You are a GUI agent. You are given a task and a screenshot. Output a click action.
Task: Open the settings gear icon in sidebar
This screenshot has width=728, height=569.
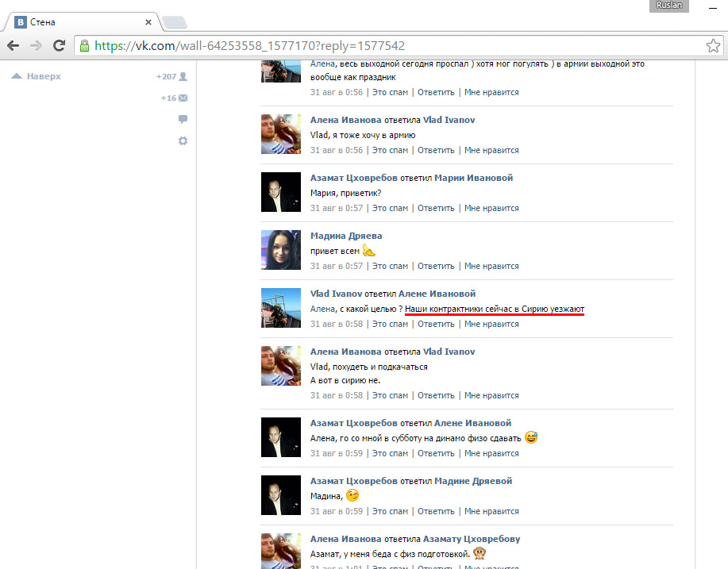point(183,140)
